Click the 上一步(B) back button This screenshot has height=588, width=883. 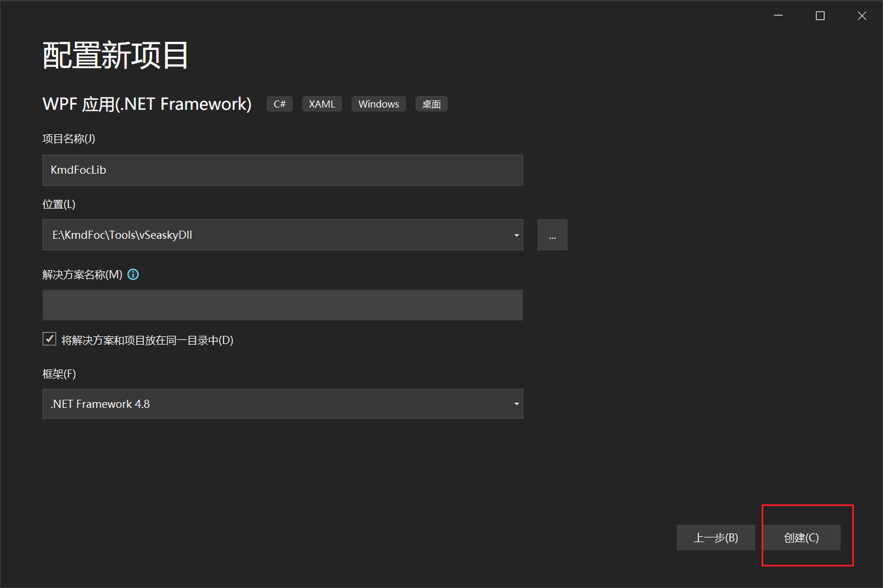[x=716, y=537]
